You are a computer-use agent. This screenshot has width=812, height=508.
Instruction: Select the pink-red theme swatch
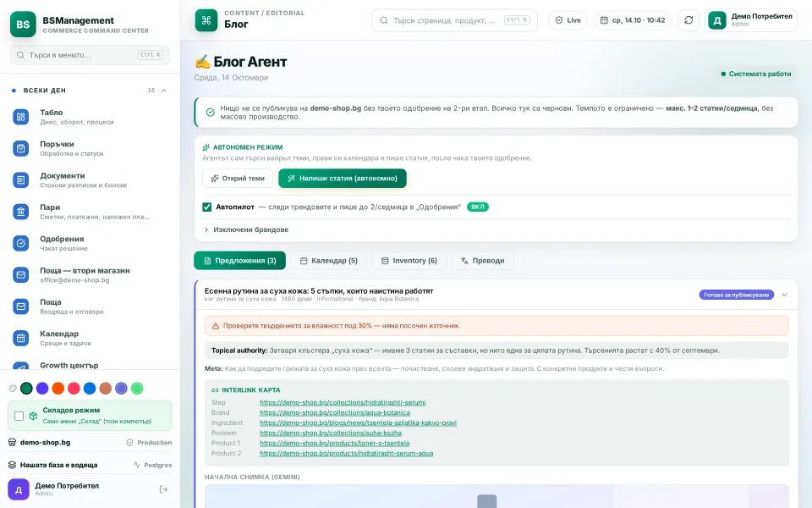coord(74,389)
